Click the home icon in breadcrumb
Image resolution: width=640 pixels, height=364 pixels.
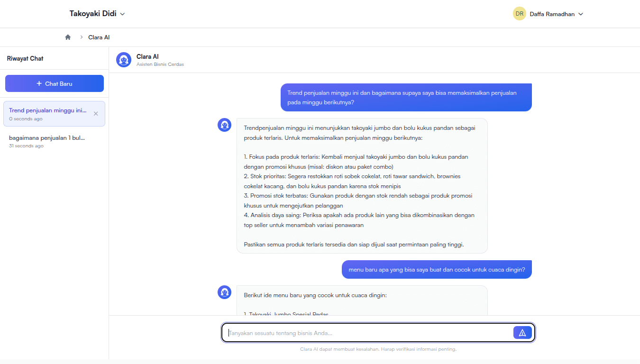click(x=68, y=37)
